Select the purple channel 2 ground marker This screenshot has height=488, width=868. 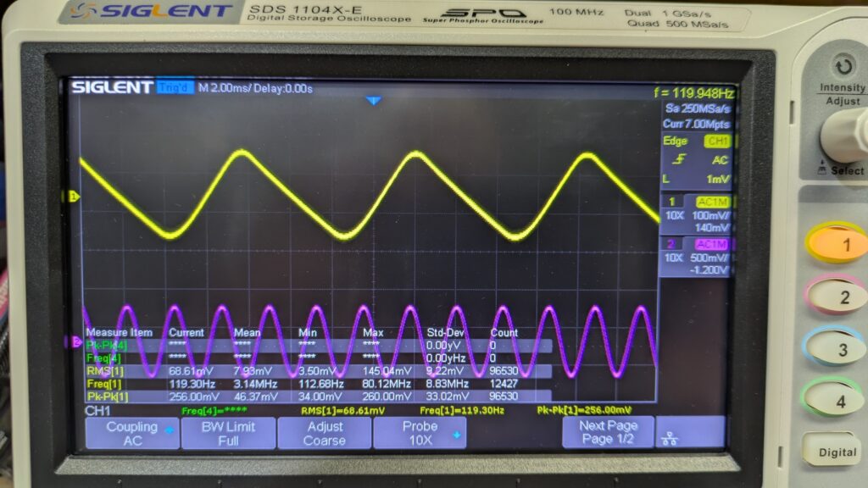click(x=75, y=342)
